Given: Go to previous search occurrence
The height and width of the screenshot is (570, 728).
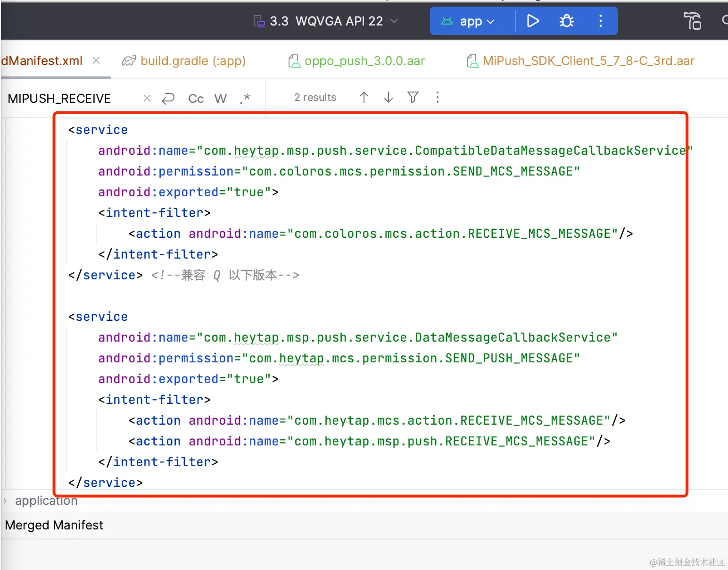Looking at the screenshot, I should coord(364,97).
